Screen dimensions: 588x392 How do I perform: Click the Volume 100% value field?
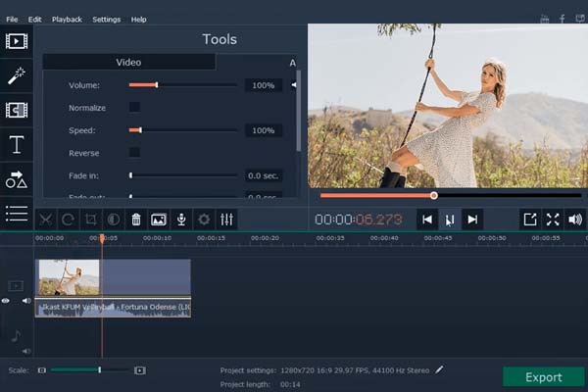[264, 85]
